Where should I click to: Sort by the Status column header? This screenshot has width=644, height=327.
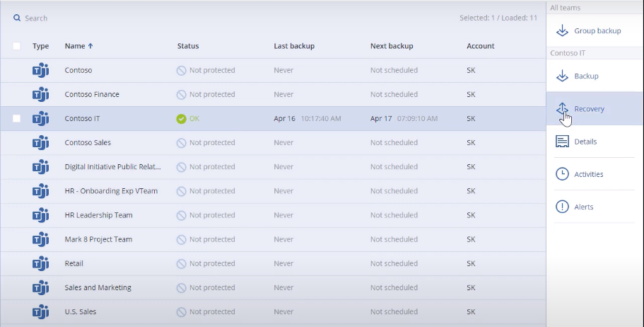[x=188, y=46]
